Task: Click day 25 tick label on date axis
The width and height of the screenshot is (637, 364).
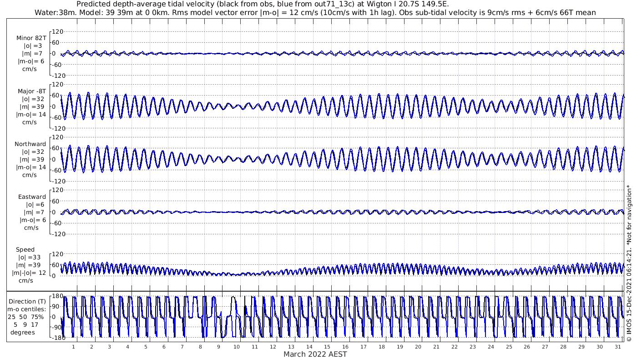Action: pyautogui.click(x=509, y=347)
